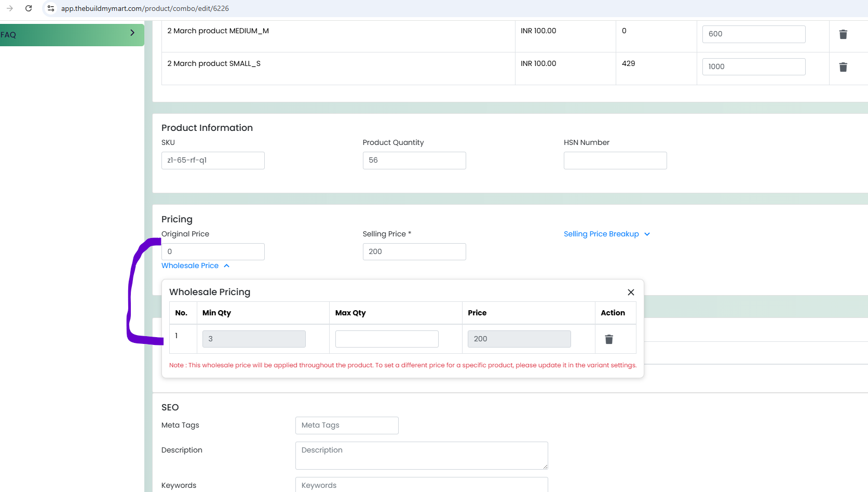Select the 2 March product SMALL_S name

tap(214, 63)
